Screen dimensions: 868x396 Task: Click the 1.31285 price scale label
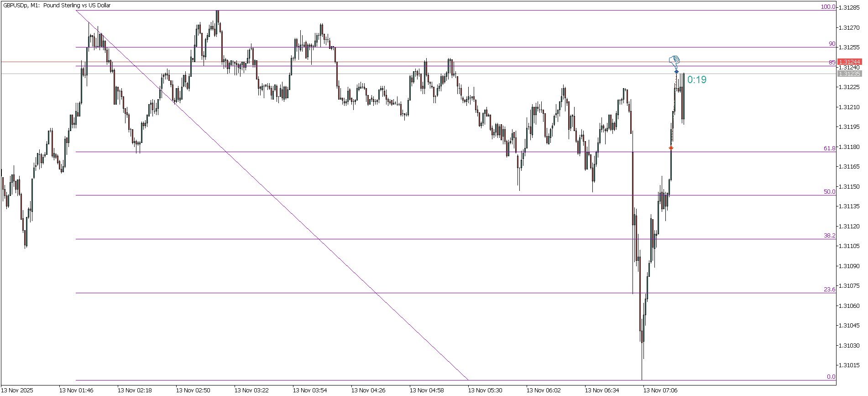849,8
